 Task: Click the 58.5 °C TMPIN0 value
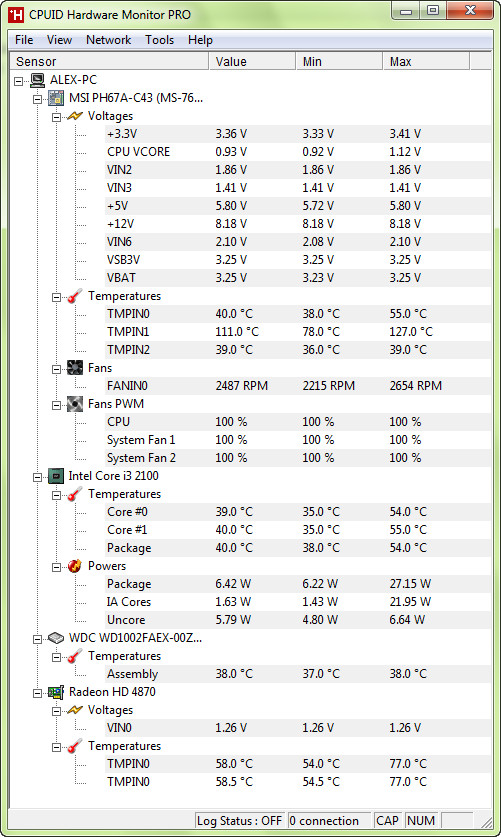click(x=234, y=781)
